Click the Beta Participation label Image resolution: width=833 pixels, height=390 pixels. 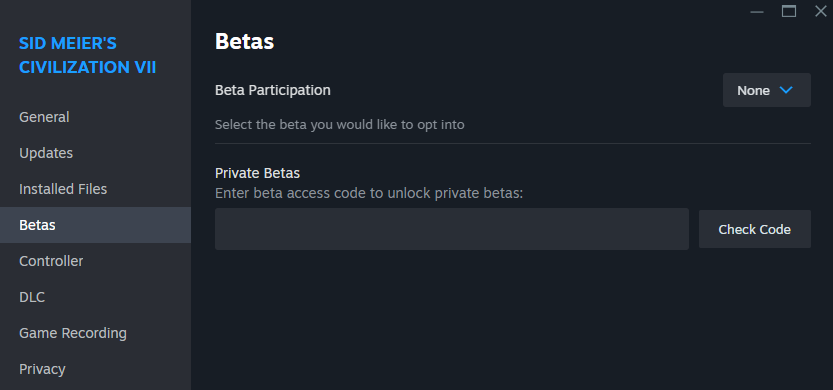[x=273, y=90]
